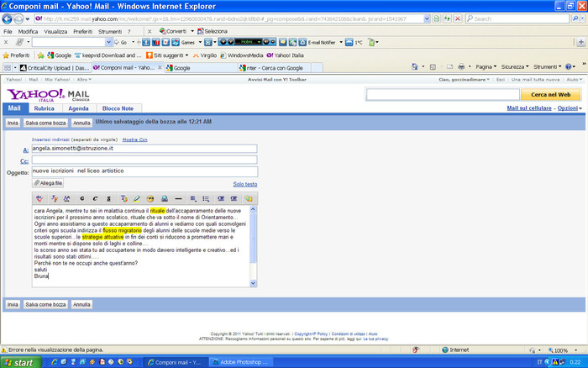Open the Pagina dropdown in IE command bar
Image resolution: width=588 pixels, height=368 pixels.
pos(486,66)
